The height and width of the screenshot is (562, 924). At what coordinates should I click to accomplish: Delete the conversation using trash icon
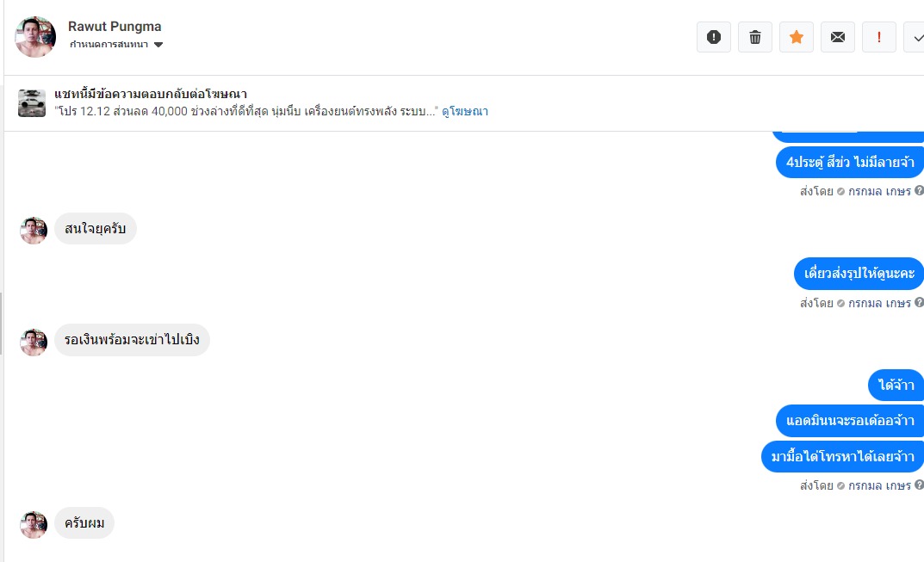tap(755, 37)
